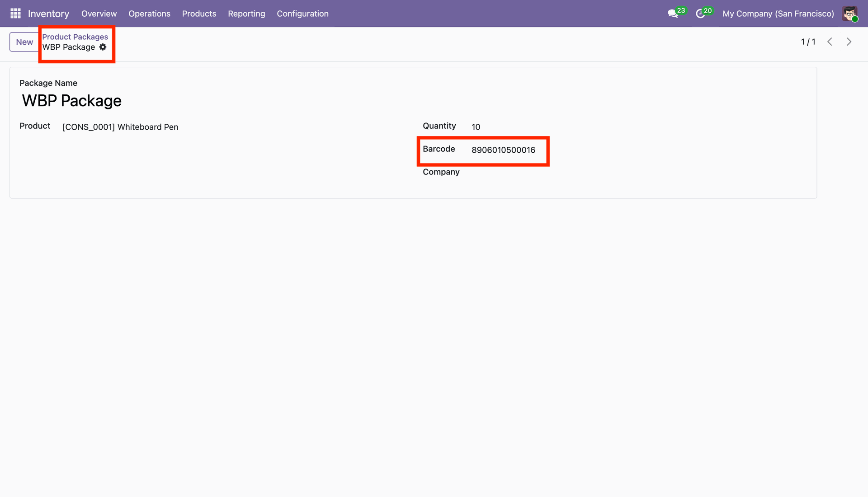The height and width of the screenshot is (497, 868).
Task: Open the Overview menu
Action: coord(99,14)
